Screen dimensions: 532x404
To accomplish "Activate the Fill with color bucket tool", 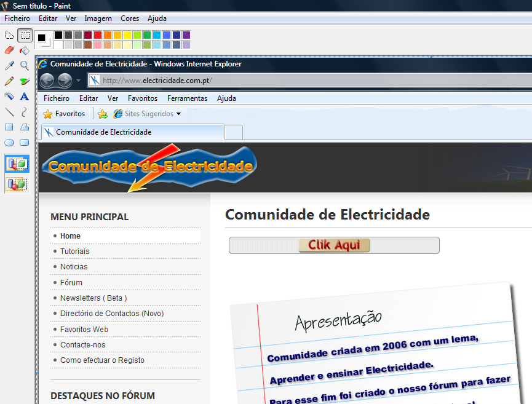I will point(25,50).
